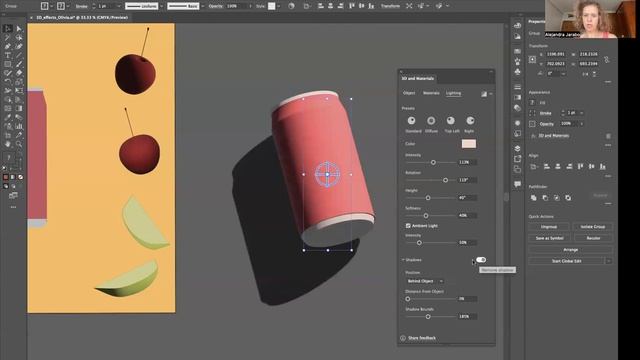Select the Line Segment tool

(x=19, y=55)
